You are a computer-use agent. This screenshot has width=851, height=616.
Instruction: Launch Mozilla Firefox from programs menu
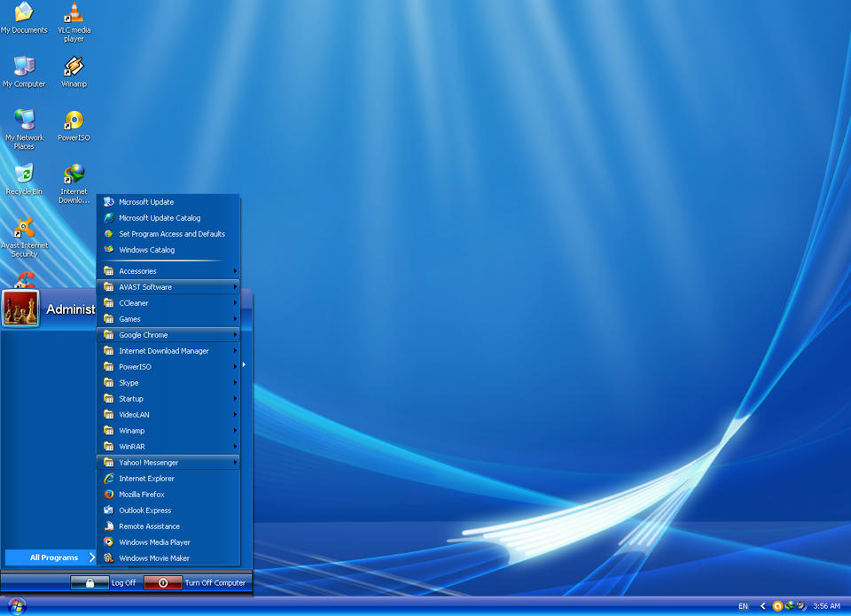coord(168,495)
